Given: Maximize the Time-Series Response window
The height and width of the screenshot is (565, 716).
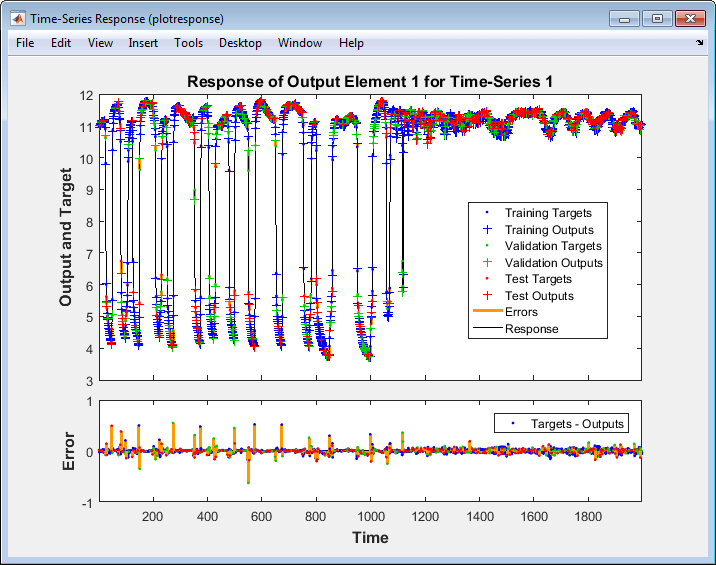Looking at the screenshot, I should 657,18.
